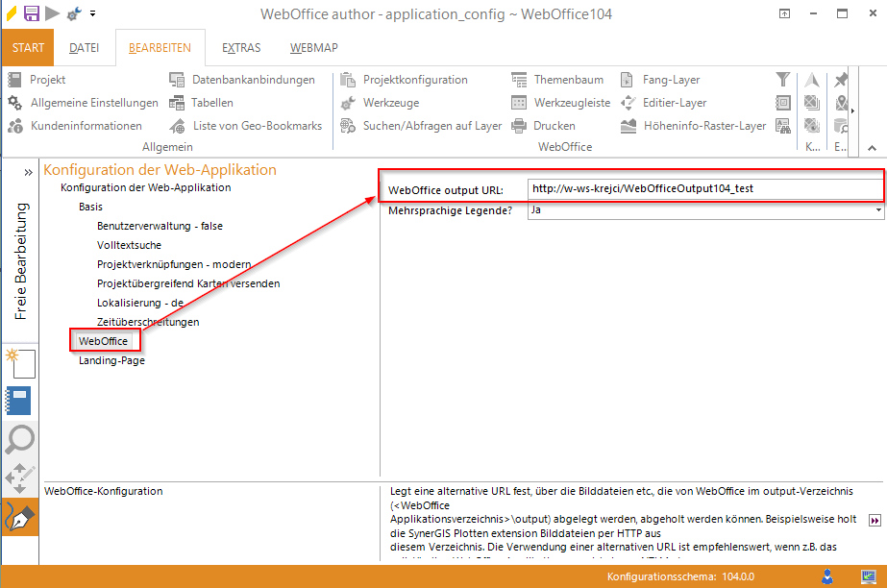Open the Mehrsprachige Legende dropdown
Viewport: 887px width, 588px height.
tap(876, 209)
